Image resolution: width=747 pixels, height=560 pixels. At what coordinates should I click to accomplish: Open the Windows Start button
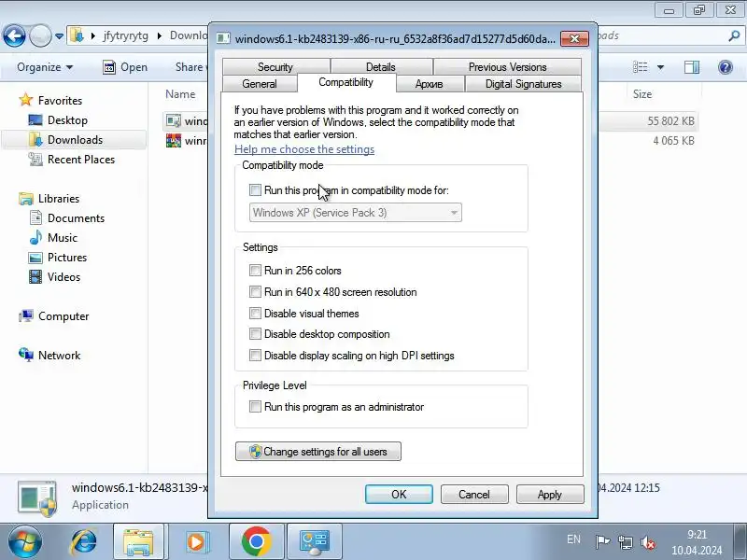pyautogui.click(x=25, y=542)
